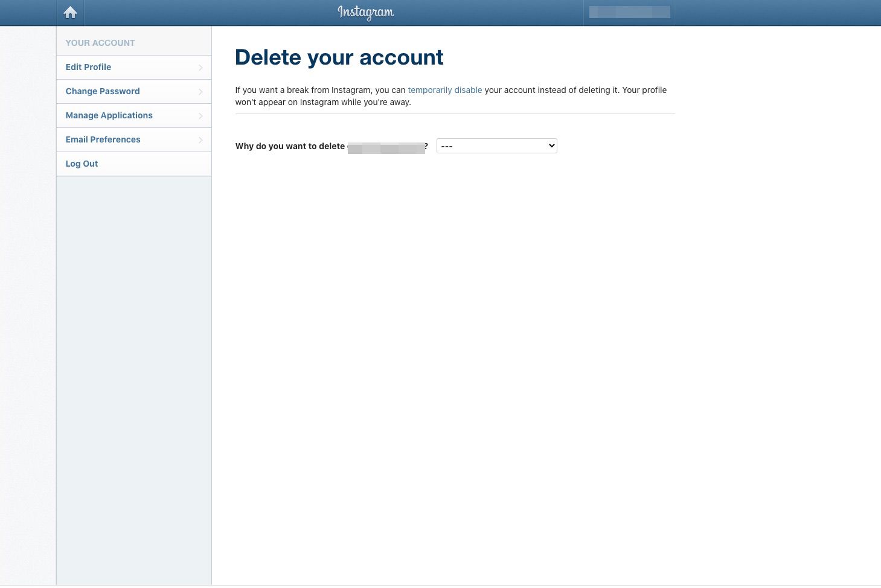881x588 pixels.
Task: Open Edit Profile in sidebar
Action: (134, 67)
